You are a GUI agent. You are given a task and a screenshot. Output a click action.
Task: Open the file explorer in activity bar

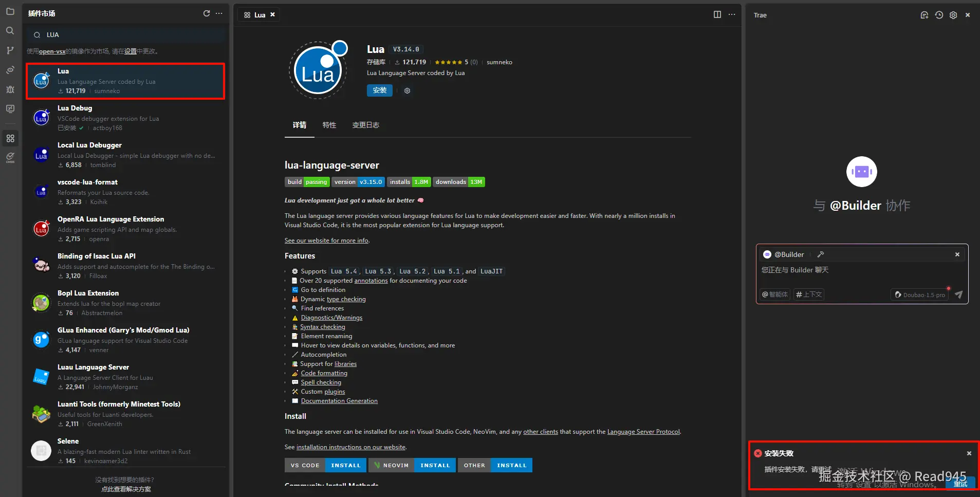pyautogui.click(x=10, y=11)
